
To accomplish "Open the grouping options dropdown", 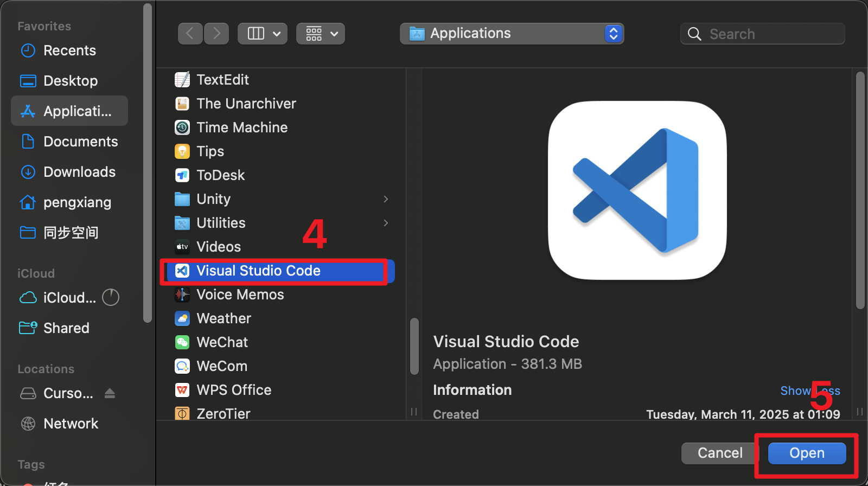I will point(321,34).
